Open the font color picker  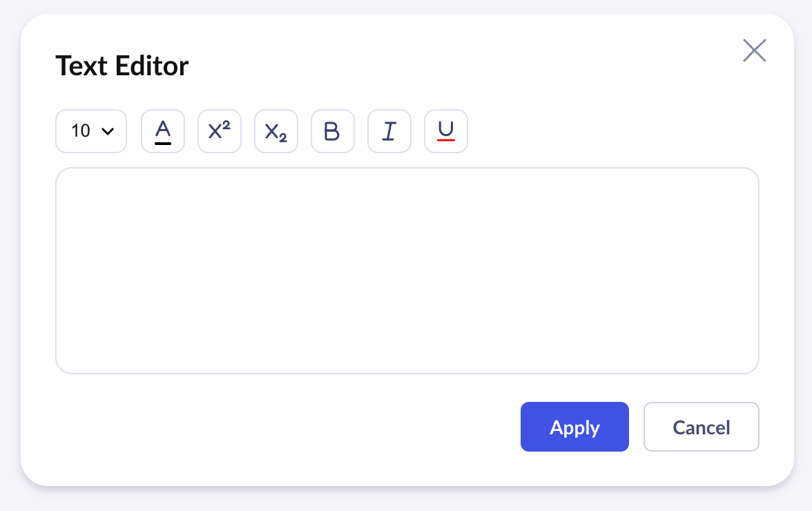pyautogui.click(x=163, y=131)
